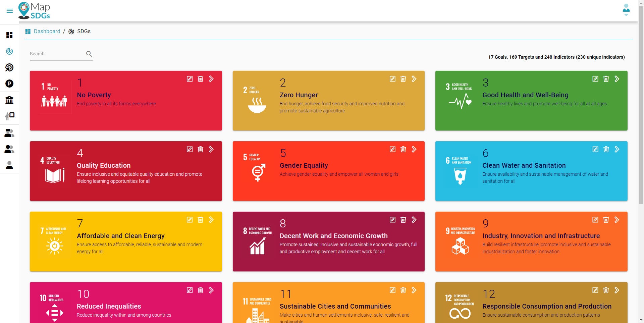
Task: Open the circled P sidebar icon
Action: click(x=9, y=84)
